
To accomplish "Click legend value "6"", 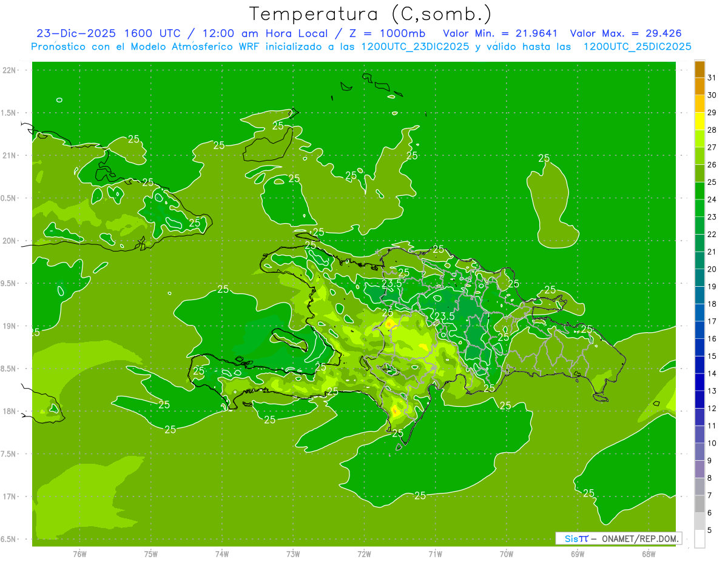I will tap(710, 513).
